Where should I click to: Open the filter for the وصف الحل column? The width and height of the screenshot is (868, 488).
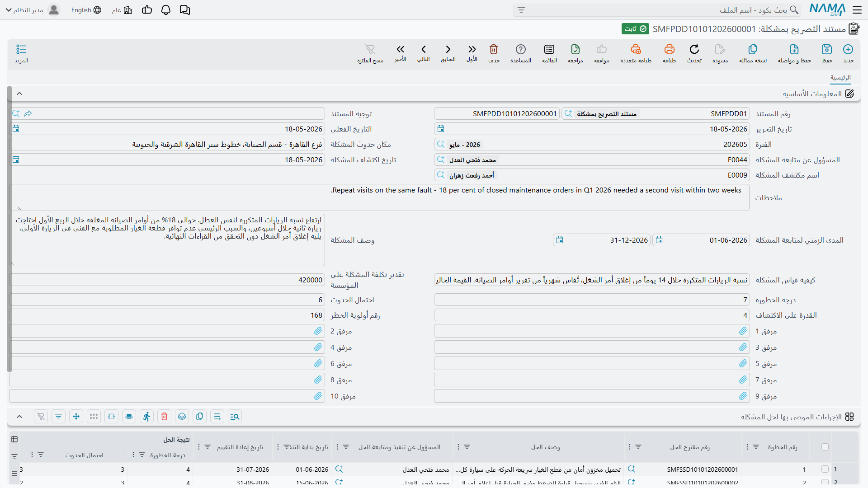point(467,447)
